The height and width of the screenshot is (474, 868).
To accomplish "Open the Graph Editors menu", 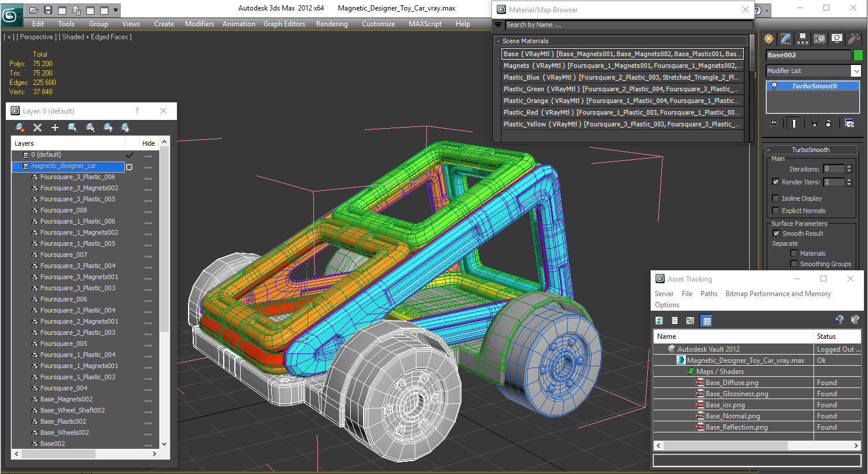I will tap(284, 24).
